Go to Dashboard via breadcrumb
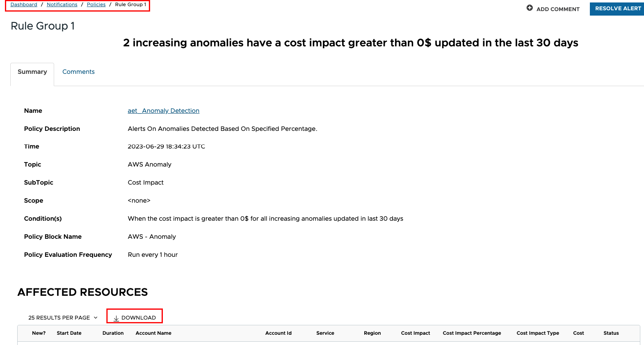Viewport: 644px width, 345px height. (24, 5)
